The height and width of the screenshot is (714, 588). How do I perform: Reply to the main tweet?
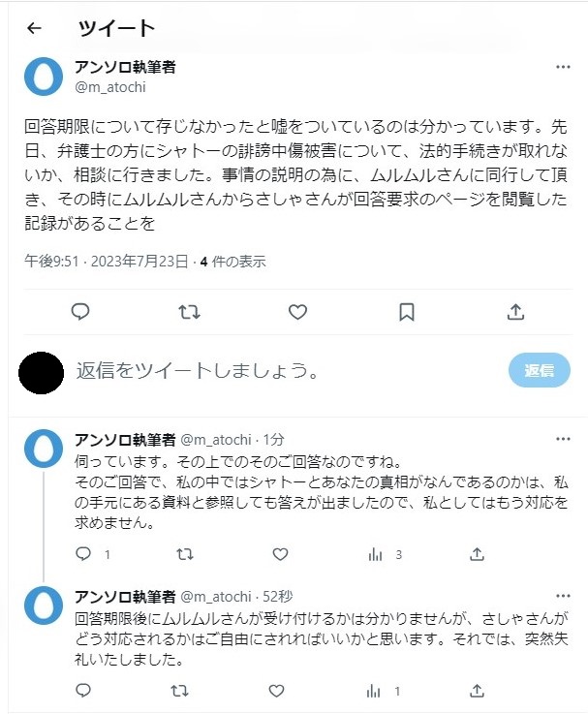(x=80, y=311)
